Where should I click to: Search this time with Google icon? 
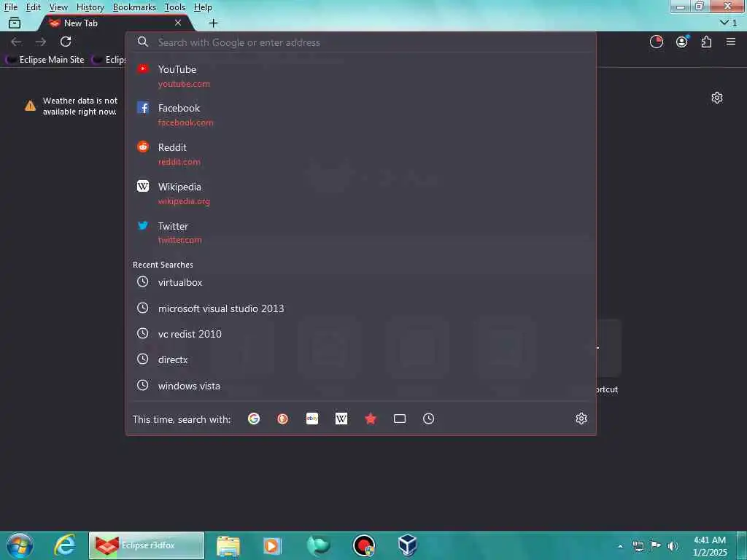(254, 419)
